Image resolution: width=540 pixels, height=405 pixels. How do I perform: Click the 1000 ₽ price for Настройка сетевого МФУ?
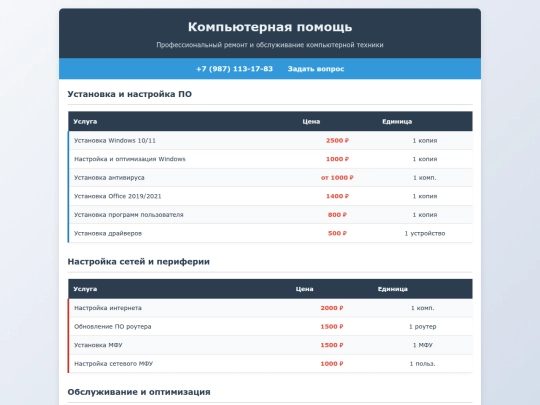click(332, 364)
